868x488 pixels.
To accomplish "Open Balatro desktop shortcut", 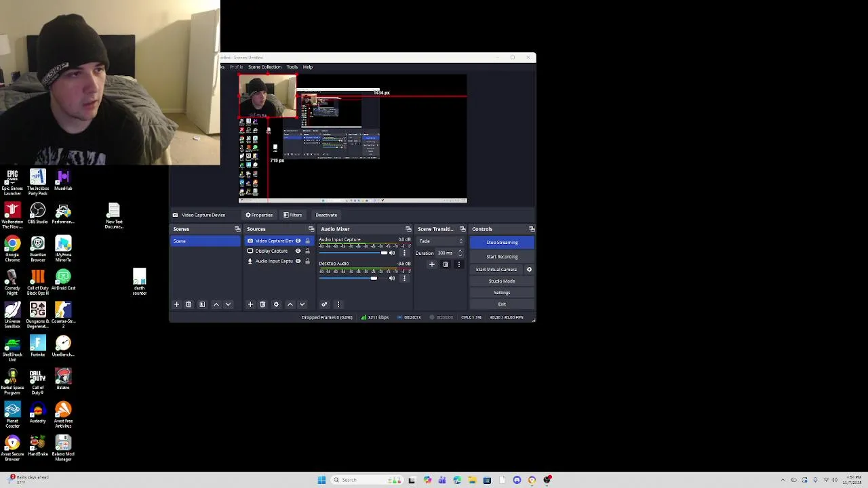I will coord(63,380).
